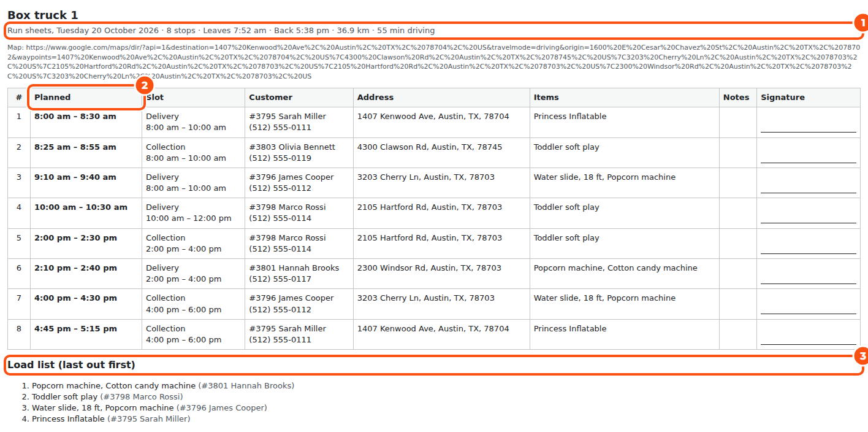Select planned time "4:45 pm – 5:15 pm"
The height and width of the screenshot is (432, 868).
75,328
